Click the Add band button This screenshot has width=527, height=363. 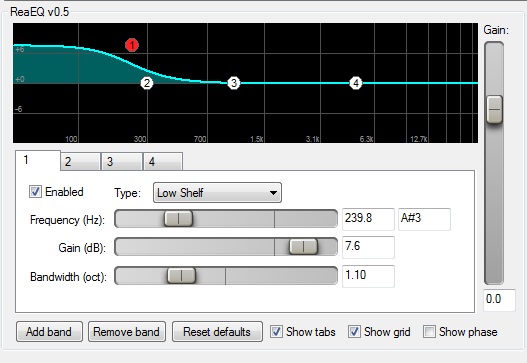click(49, 332)
